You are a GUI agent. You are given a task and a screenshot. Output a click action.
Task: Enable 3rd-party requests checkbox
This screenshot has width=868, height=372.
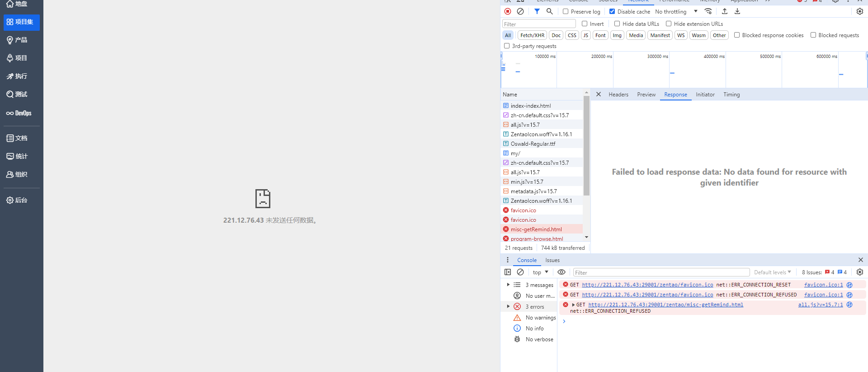pyautogui.click(x=507, y=46)
